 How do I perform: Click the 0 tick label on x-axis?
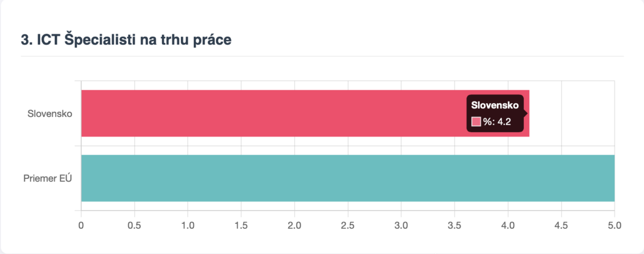81,226
